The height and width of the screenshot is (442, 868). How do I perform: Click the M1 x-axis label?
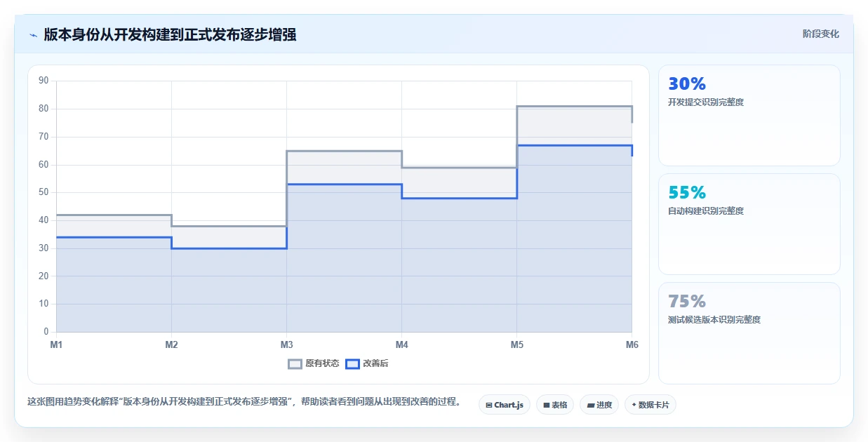tap(56, 344)
